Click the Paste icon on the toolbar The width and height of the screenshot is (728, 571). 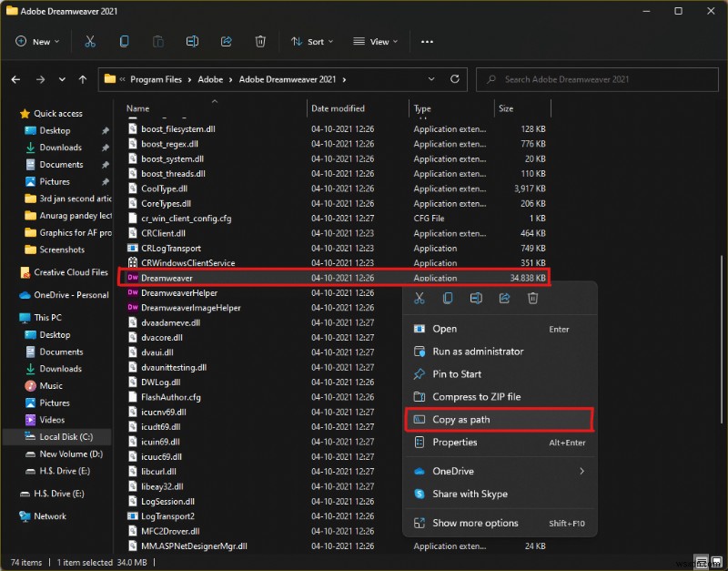click(x=158, y=41)
